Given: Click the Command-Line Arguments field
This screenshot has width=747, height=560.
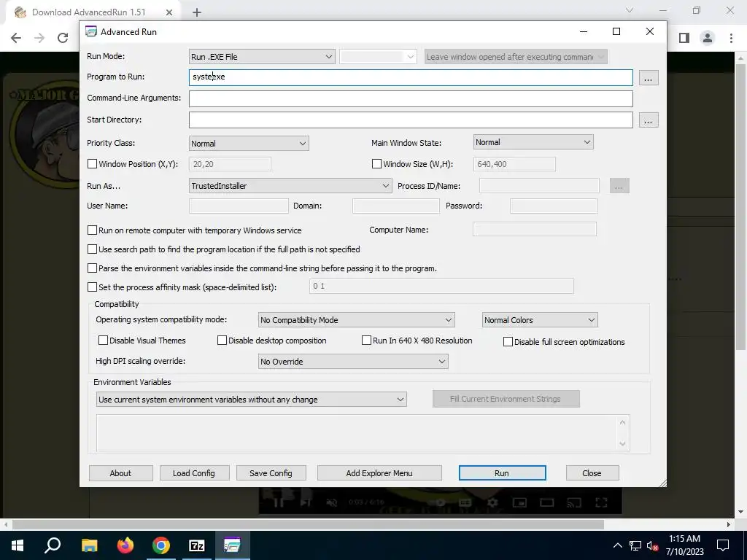Looking at the screenshot, I should [x=411, y=98].
